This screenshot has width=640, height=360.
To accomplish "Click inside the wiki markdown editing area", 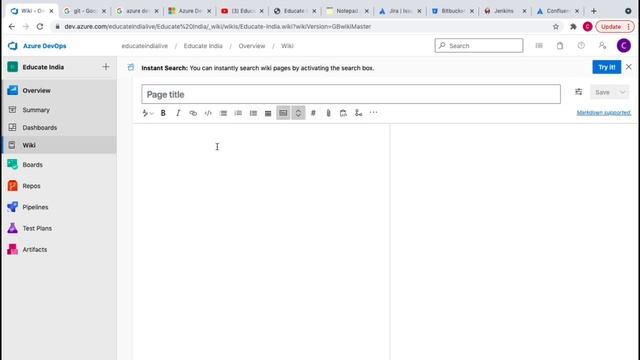I will pyautogui.click(x=261, y=241).
